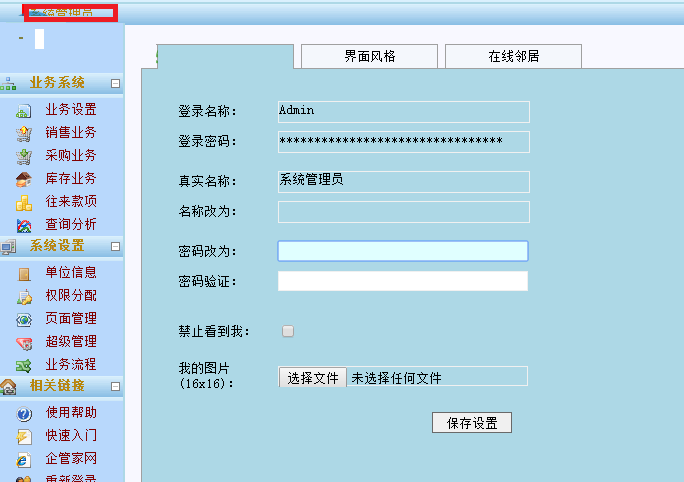Click the 业务设置 icon in sidebar

click(x=24, y=111)
